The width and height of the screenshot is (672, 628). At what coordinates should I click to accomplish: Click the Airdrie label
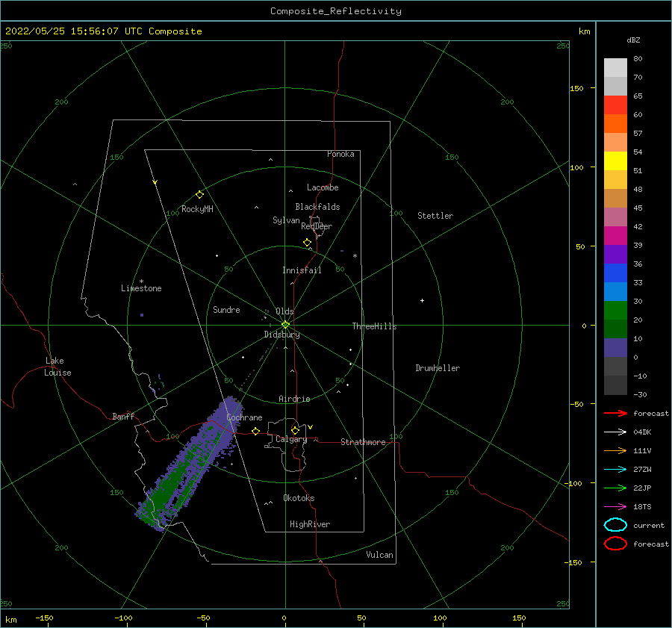pos(294,399)
